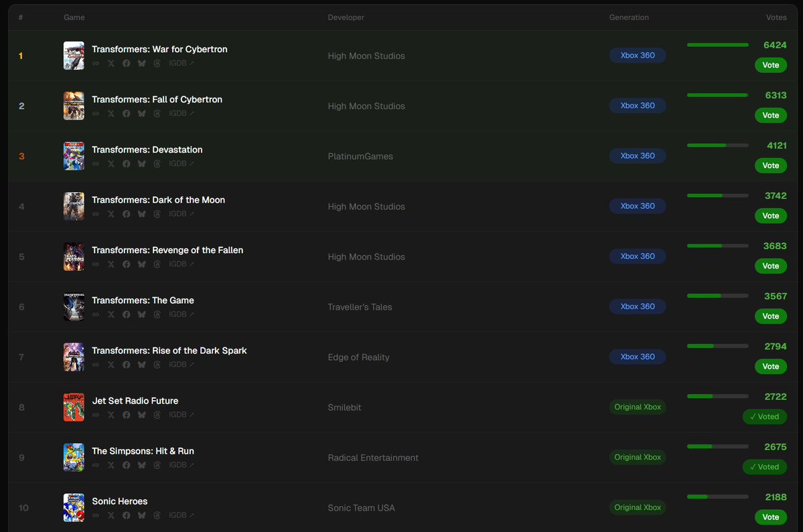This screenshot has height=532, width=803.
Task: Select 'Radical Entertainment' developer text
Action: click(373, 458)
